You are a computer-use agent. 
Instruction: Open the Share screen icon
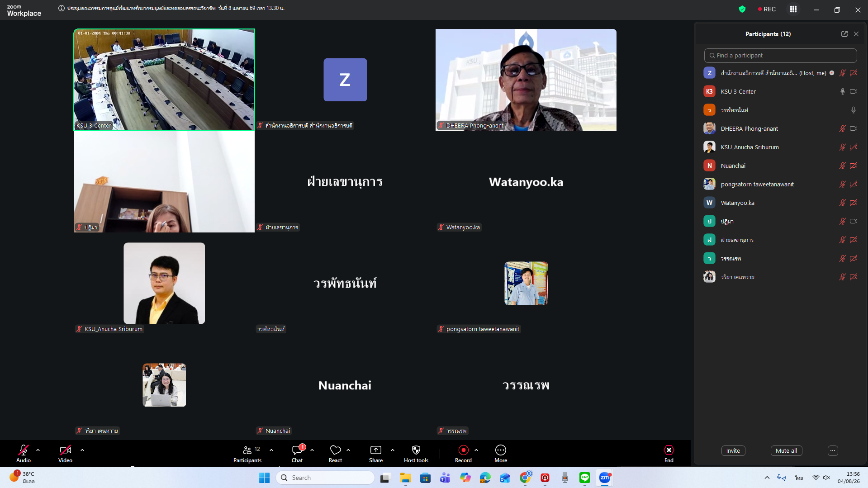click(x=375, y=450)
